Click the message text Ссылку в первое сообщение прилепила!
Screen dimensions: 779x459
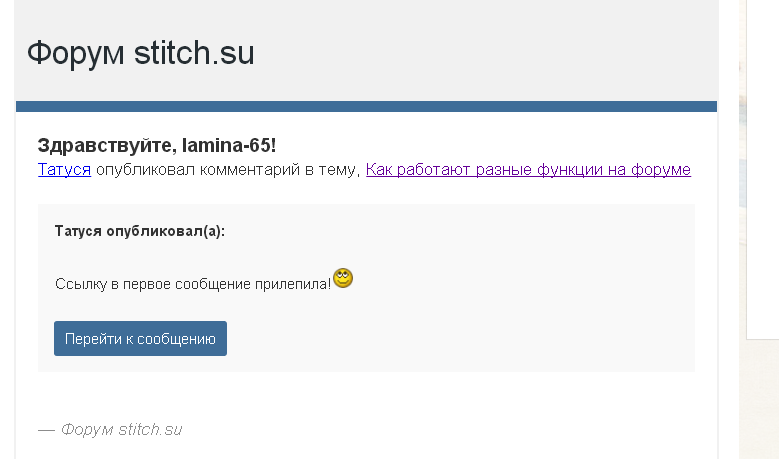pos(193,285)
